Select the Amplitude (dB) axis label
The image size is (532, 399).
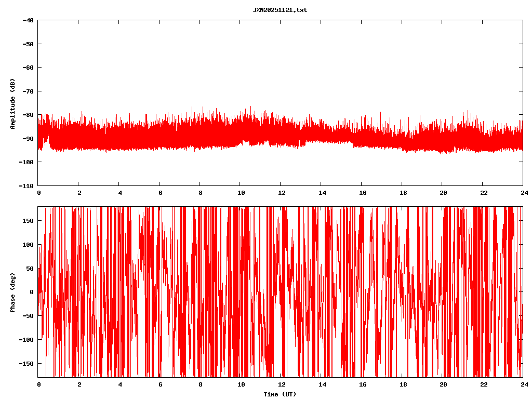[x=12, y=103]
